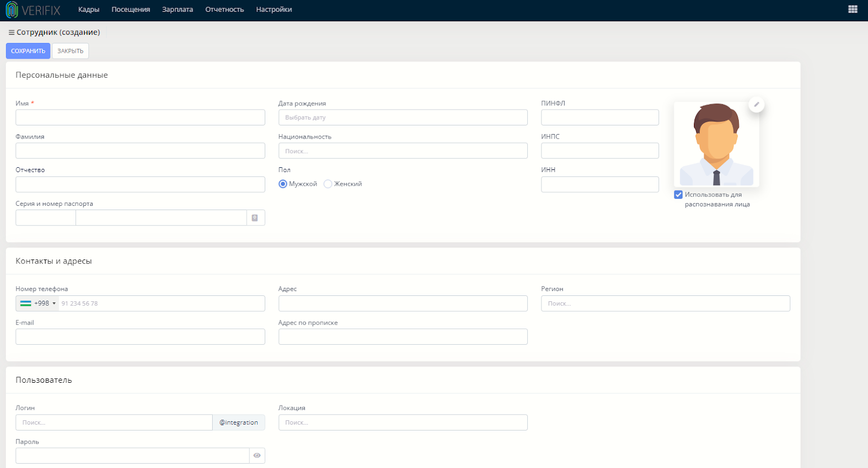868x468 pixels.
Task: Click the @integration login suffix
Action: tap(239, 422)
